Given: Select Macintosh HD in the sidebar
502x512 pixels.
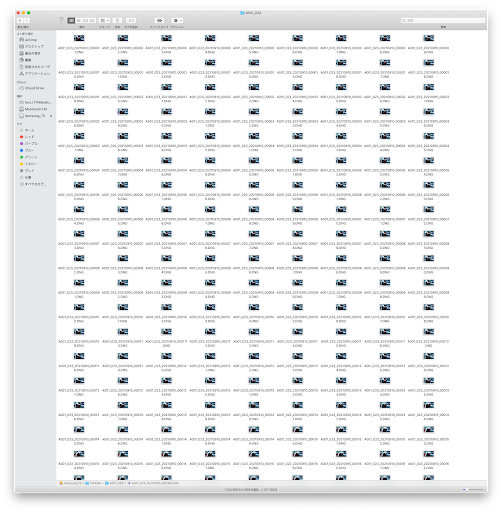Looking at the screenshot, I should pyautogui.click(x=33, y=109).
